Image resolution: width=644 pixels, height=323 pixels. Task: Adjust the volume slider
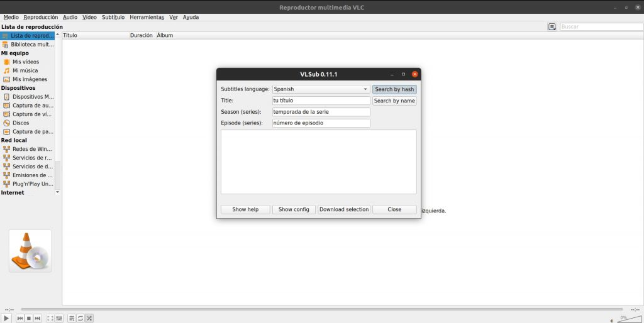pyautogui.click(x=630, y=319)
